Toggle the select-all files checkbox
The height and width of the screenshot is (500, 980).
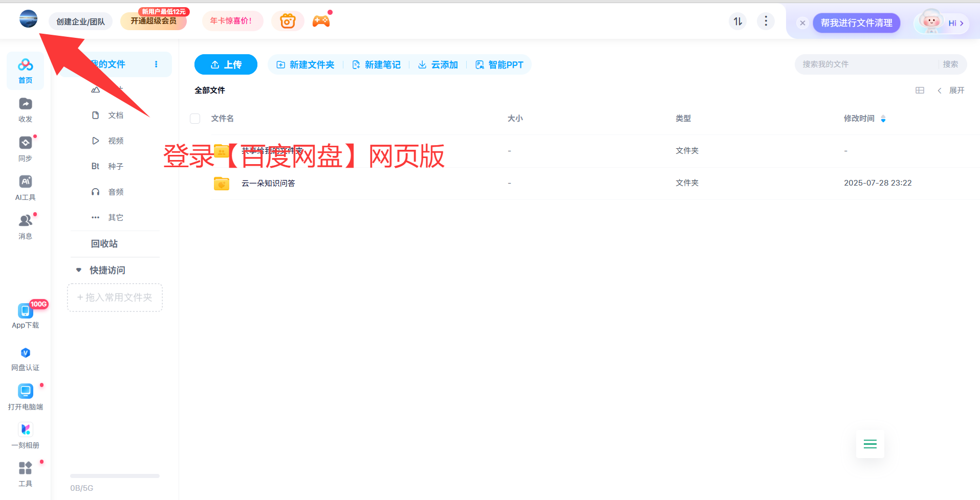point(195,119)
